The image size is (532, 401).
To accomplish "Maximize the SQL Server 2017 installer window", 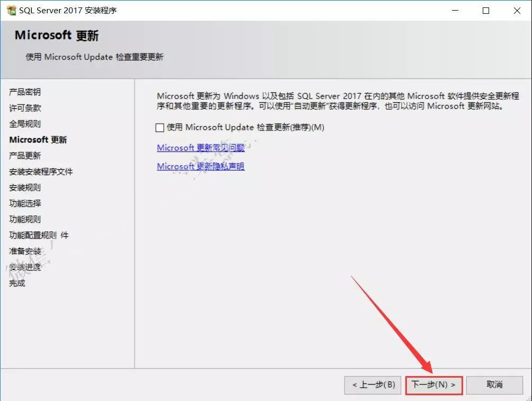I will (486, 11).
